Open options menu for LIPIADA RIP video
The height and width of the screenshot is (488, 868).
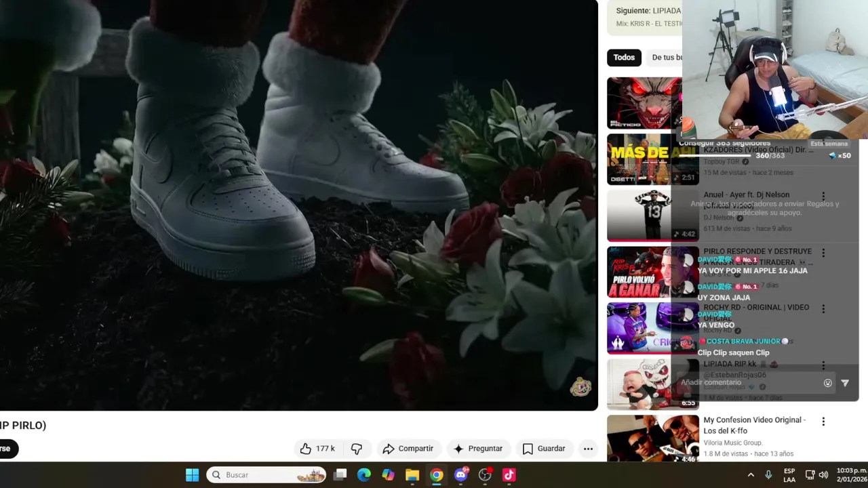pos(823,365)
